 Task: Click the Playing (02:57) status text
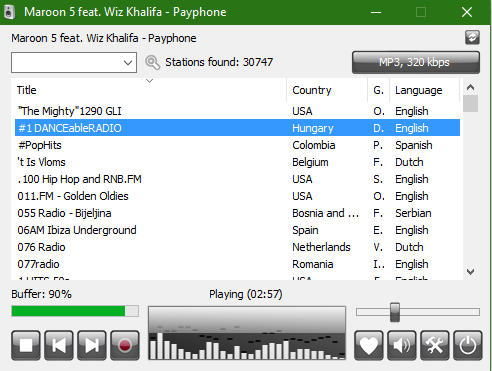tap(246, 294)
